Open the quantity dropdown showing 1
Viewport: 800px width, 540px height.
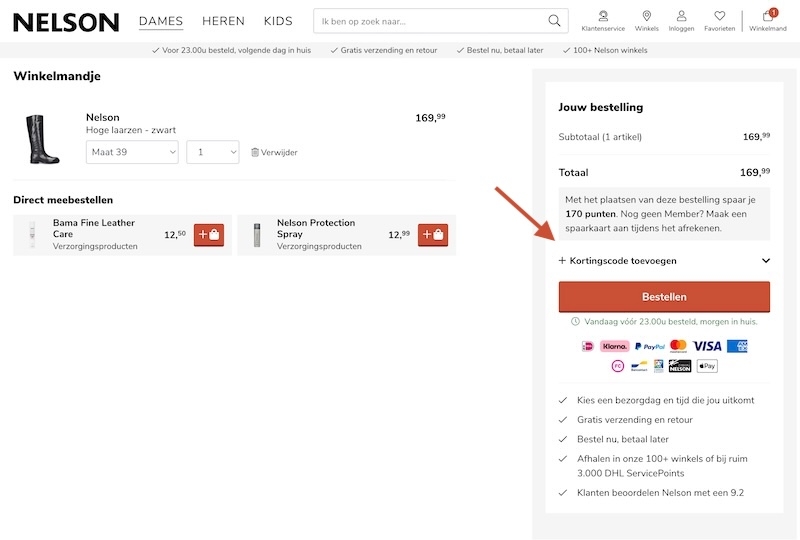pyautogui.click(x=212, y=152)
